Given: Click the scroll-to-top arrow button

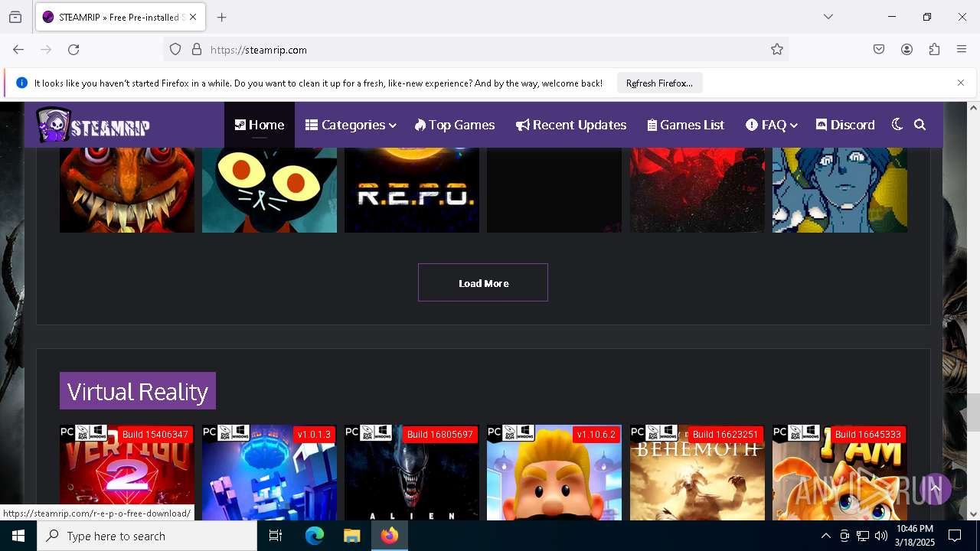Looking at the screenshot, I should point(935,488).
